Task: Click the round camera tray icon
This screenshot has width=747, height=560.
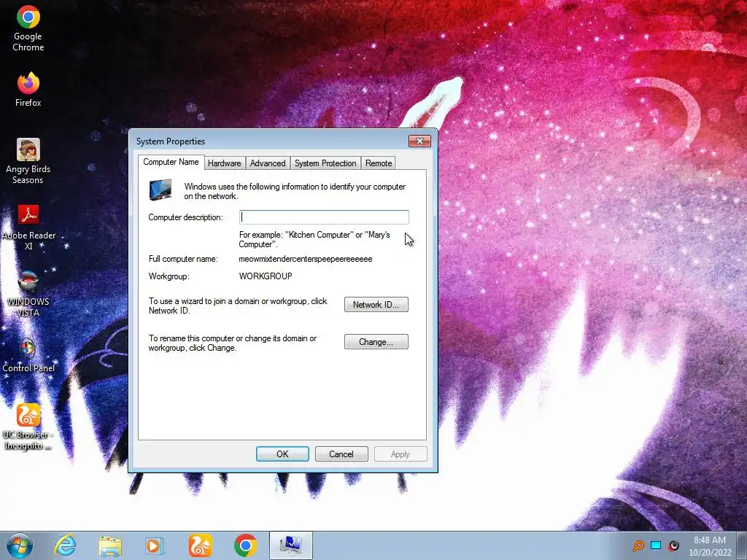Action: [x=673, y=545]
